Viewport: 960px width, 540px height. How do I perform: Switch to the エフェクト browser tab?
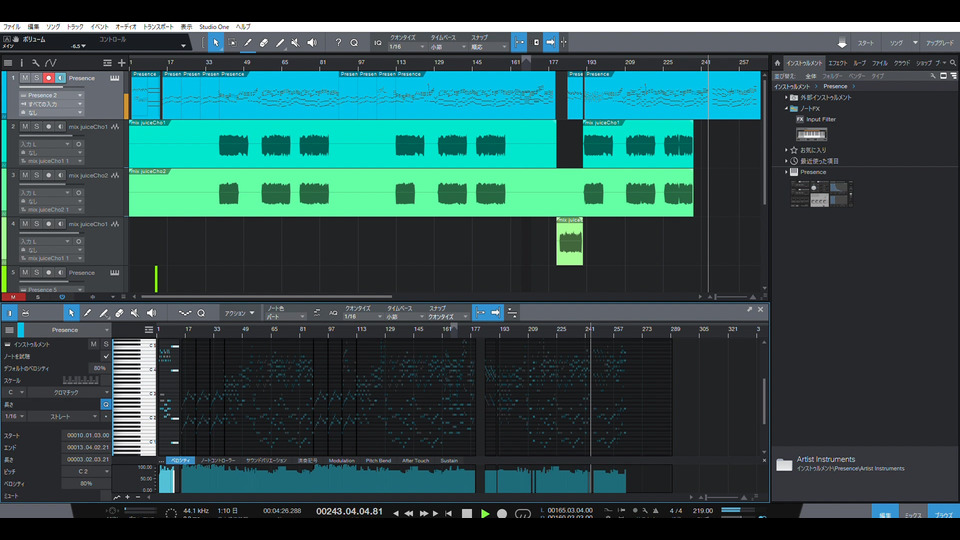point(837,62)
